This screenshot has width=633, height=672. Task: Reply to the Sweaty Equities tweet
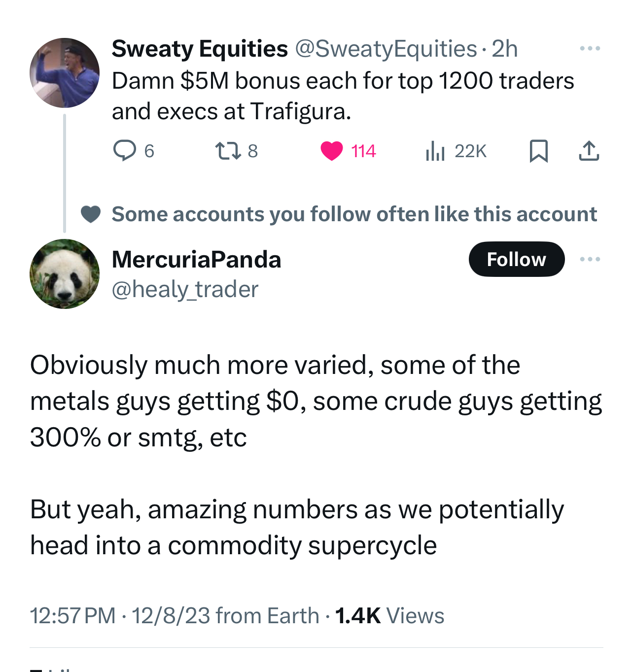click(x=125, y=151)
